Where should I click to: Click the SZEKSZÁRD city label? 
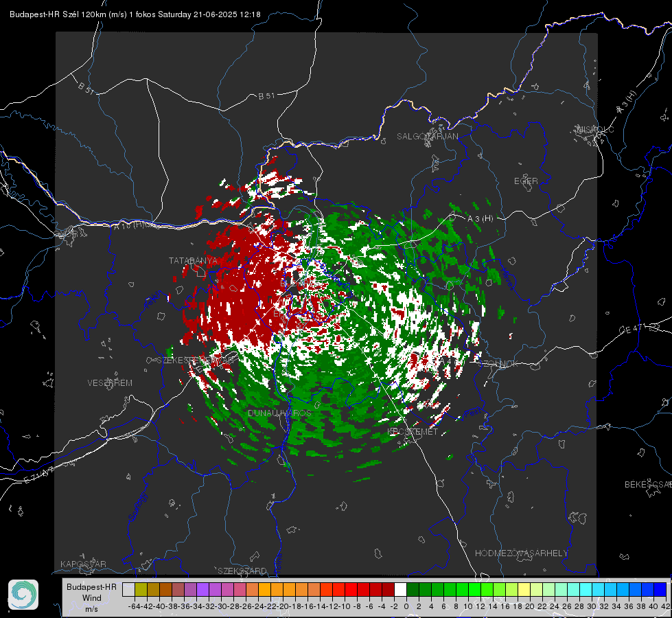pyautogui.click(x=242, y=571)
